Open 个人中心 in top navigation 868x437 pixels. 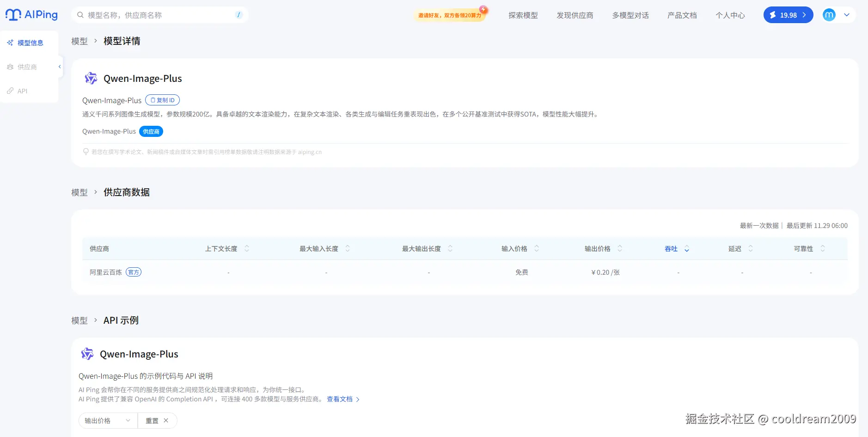tap(730, 15)
